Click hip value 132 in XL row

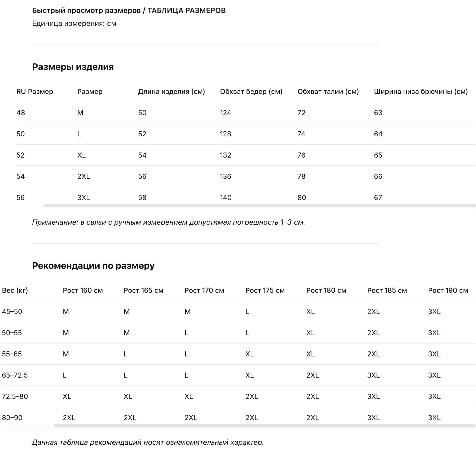pos(226,155)
